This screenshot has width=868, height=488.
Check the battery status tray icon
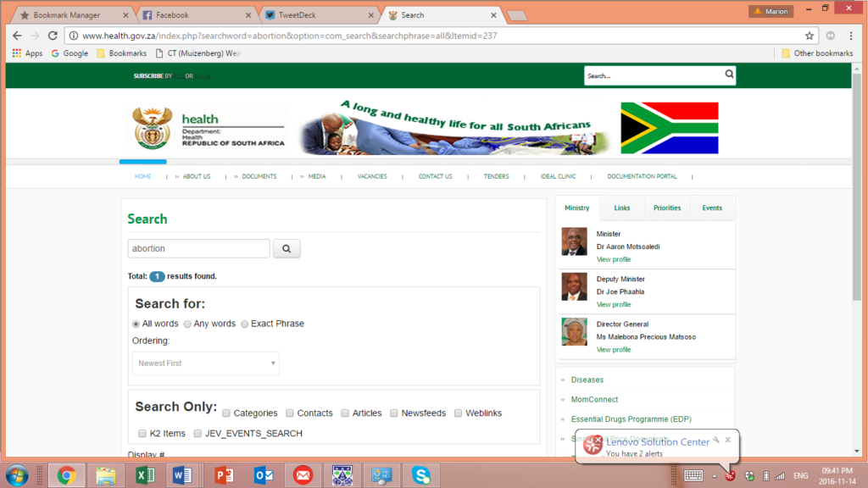(x=766, y=476)
